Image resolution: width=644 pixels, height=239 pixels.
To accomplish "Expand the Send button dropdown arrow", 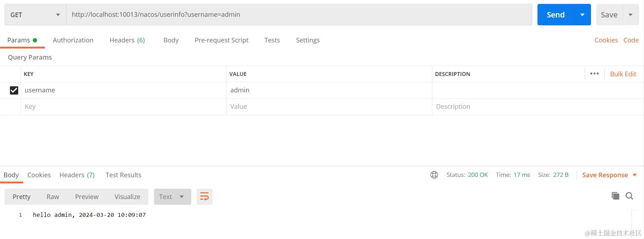I will (582, 15).
